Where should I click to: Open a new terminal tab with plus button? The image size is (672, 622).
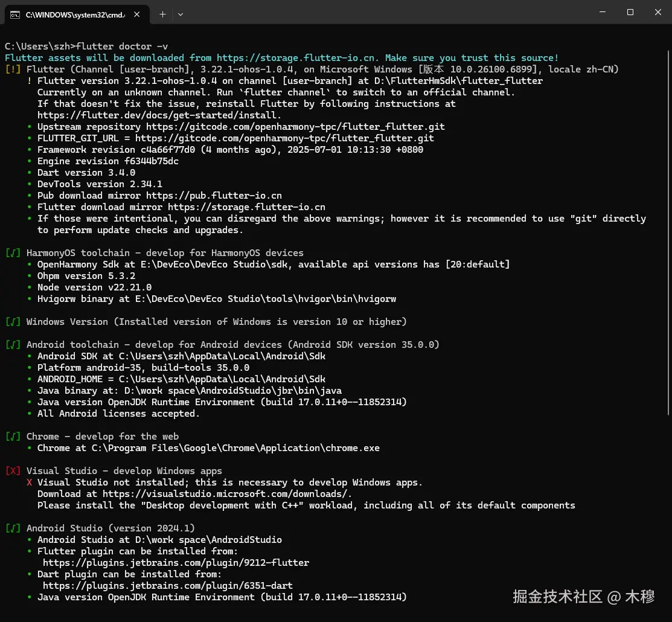point(163,14)
